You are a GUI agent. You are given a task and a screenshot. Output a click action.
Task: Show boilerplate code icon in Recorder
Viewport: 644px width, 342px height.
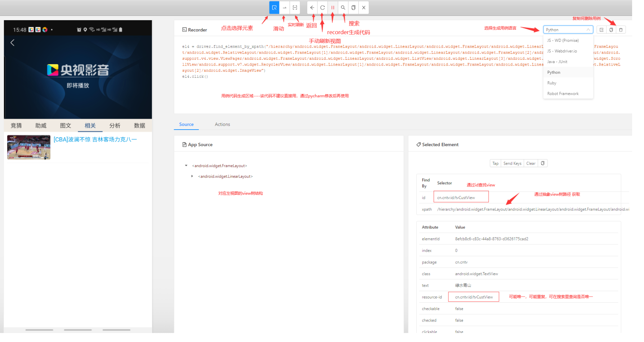click(601, 30)
